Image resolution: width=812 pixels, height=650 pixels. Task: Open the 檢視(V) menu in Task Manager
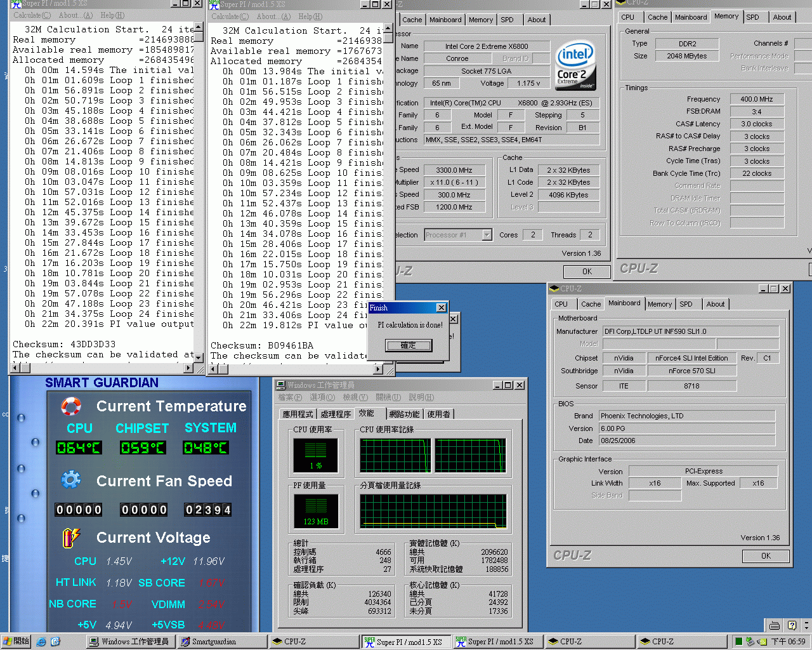[x=355, y=397]
